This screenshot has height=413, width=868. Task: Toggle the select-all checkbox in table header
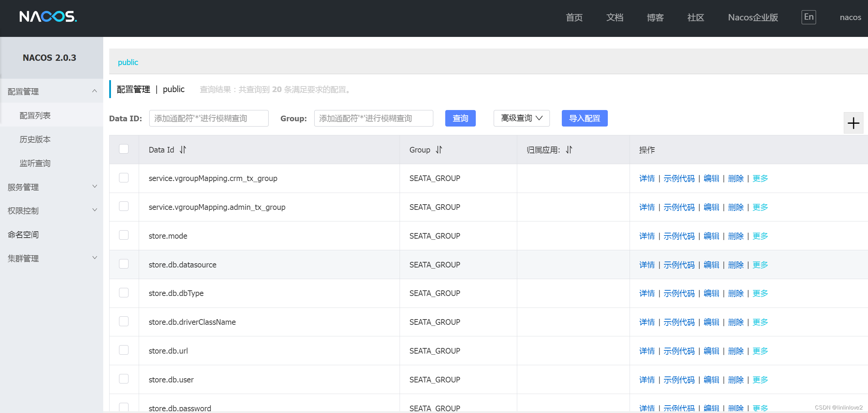pyautogui.click(x=124, y=149)
